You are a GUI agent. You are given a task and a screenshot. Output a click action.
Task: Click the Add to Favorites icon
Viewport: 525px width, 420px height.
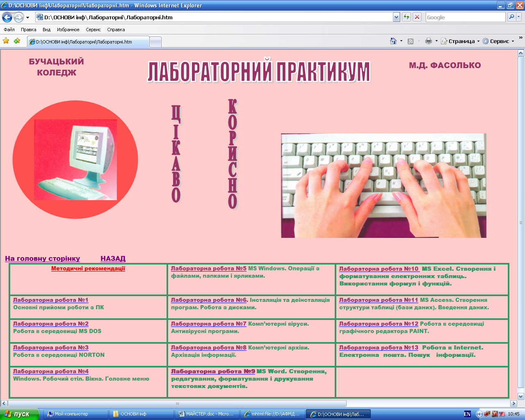coord(17,41)
